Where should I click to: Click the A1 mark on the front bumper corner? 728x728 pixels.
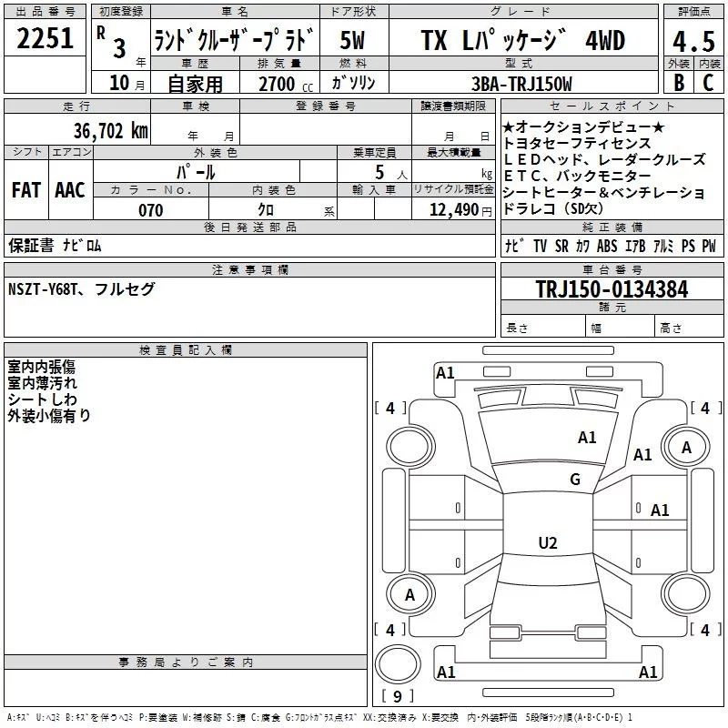pos(445,372)
